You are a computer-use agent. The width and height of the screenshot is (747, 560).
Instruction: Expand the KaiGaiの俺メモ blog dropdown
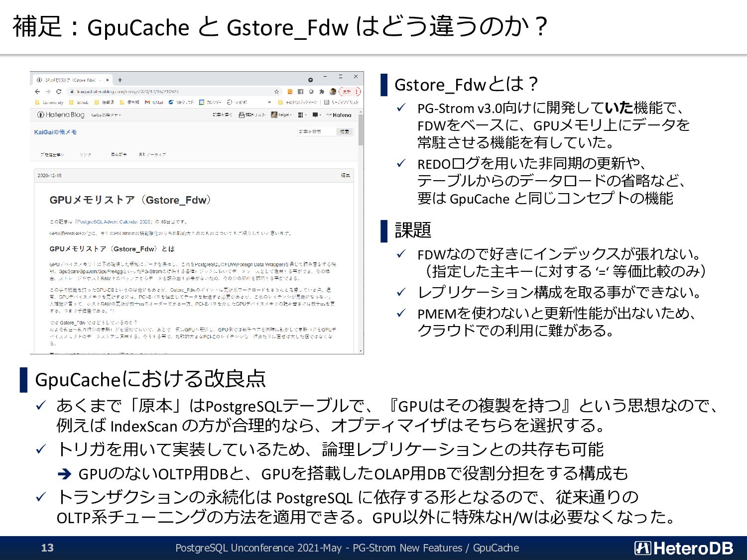point(106,115)
